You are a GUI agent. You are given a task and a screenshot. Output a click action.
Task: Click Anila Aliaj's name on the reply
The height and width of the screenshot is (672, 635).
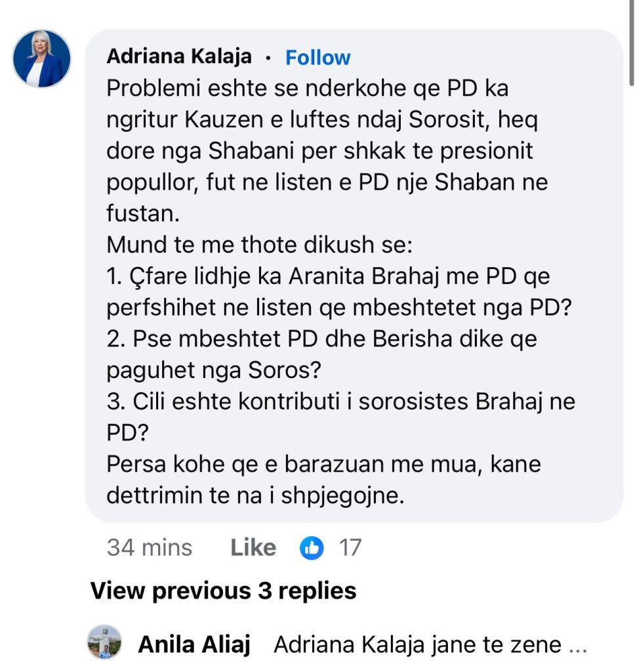pyautogui.click(x=194, y=646)
